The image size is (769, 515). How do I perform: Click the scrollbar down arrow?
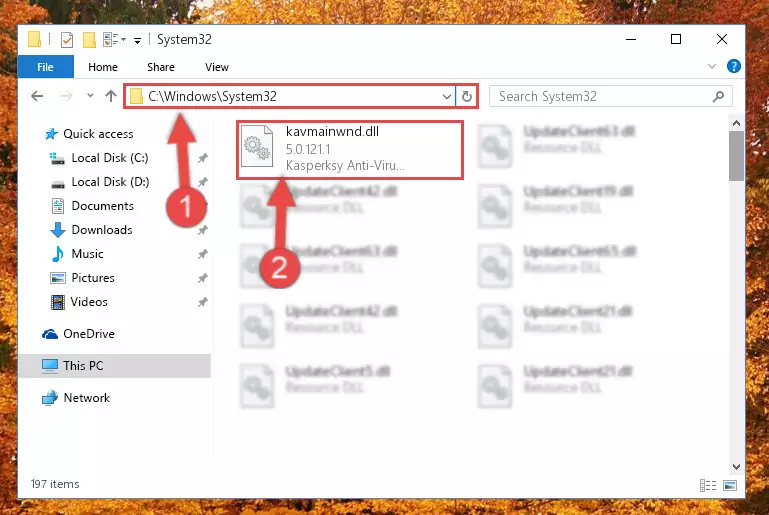736,466
